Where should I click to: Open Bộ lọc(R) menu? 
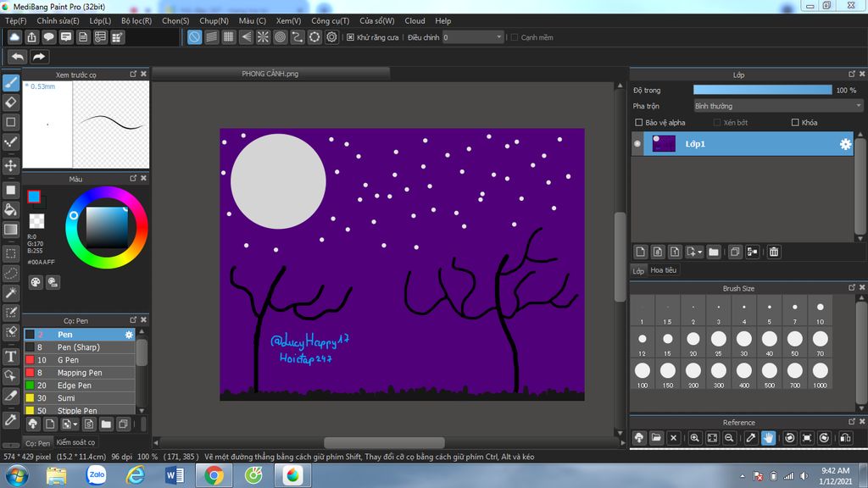tap(136, 20)
